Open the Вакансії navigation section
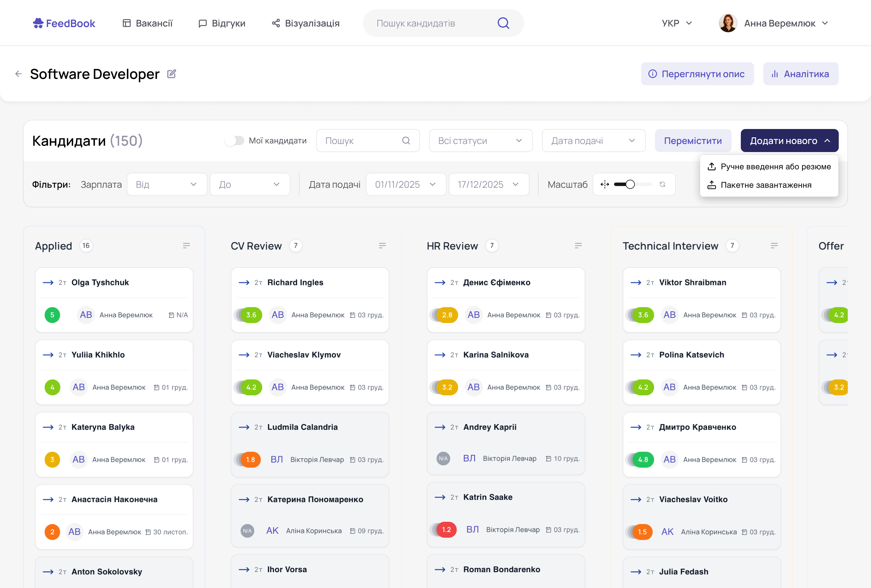 click(x=148, y=23)
